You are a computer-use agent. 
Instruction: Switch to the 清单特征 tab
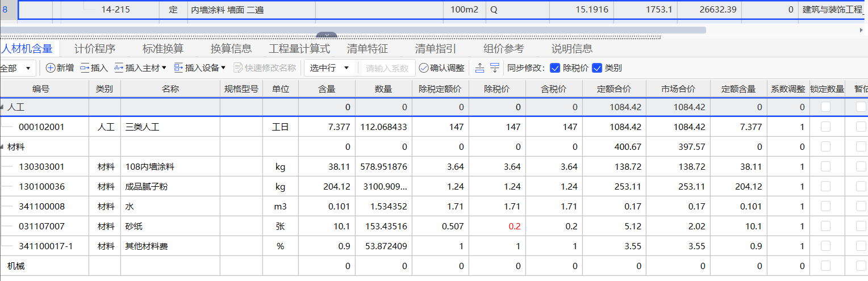coord(368,49)
